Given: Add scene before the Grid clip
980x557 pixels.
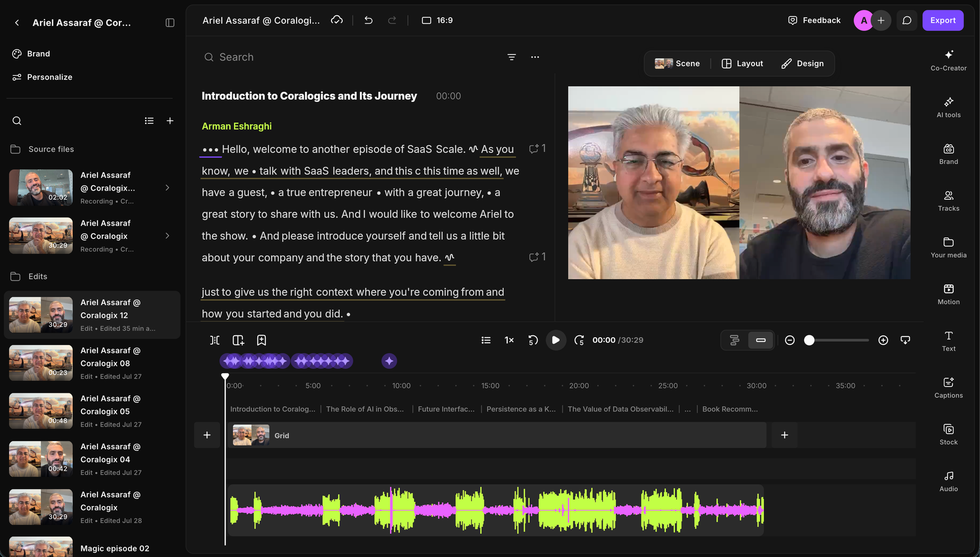Looking at the screenshot, I should [207, 435].
